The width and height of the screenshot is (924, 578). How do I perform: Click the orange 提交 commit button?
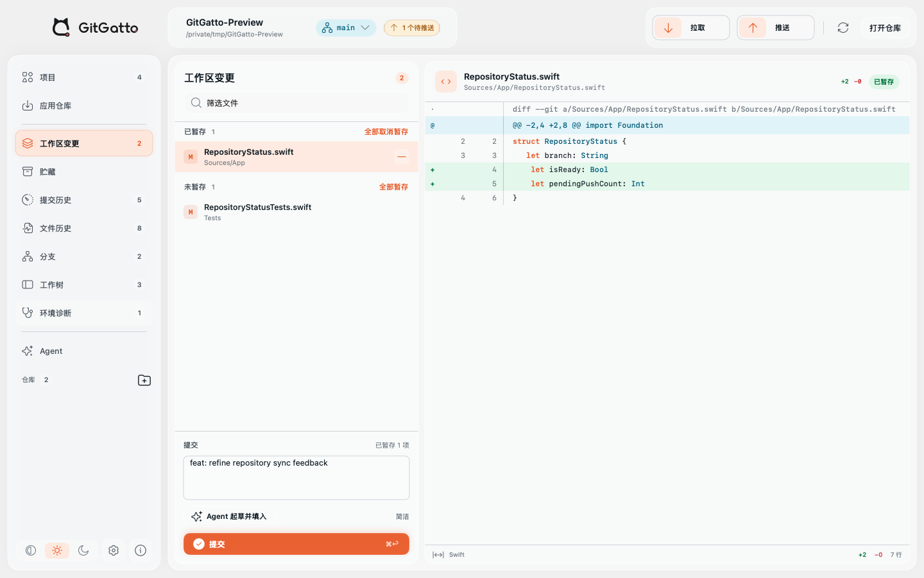296,544
